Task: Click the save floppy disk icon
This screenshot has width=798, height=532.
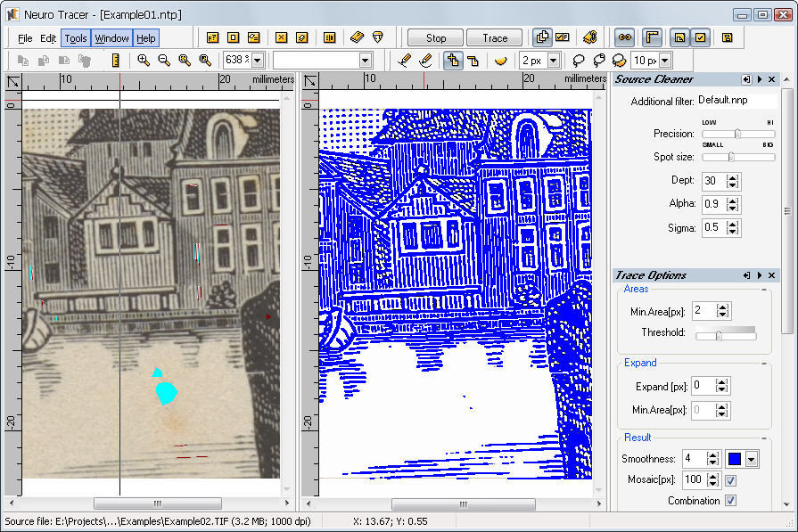Action: click(x=728, y=37)
